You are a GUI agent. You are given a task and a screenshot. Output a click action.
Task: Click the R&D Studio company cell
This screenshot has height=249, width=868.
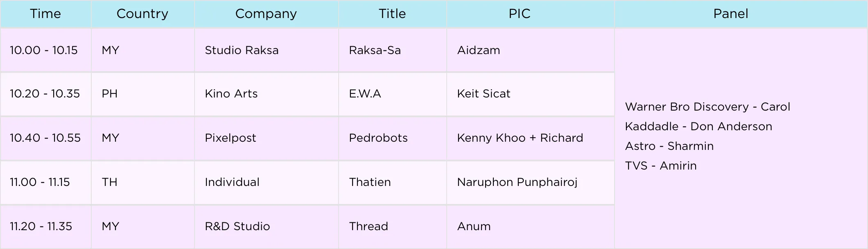(237, 226)
